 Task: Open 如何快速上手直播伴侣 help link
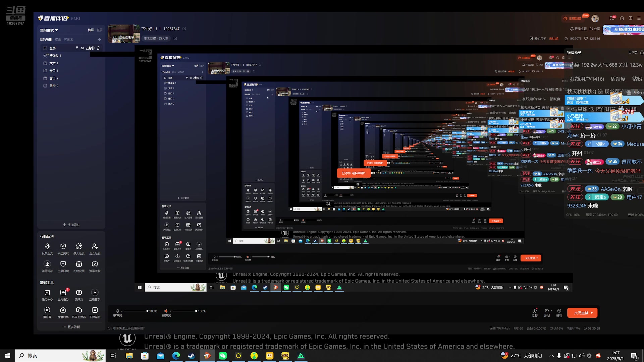click(x=126, y=328)
